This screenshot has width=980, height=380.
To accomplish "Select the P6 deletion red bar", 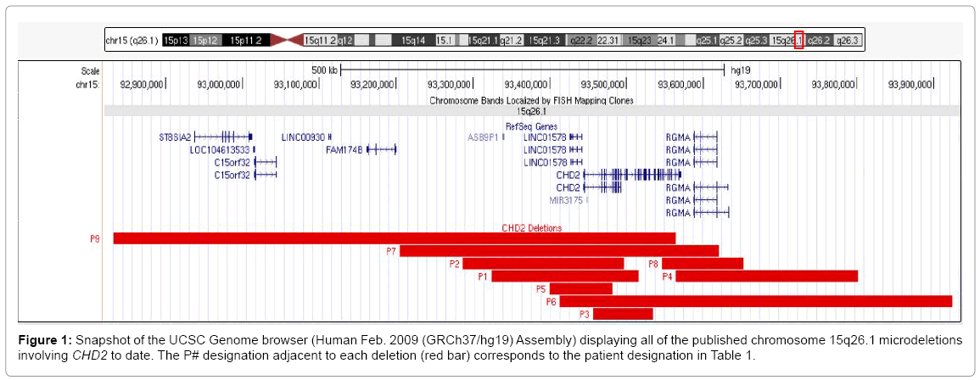I will click(755, 301).
